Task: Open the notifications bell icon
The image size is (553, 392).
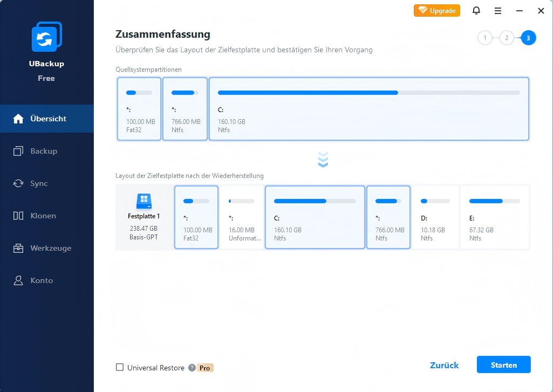Action: coord(476,11)
